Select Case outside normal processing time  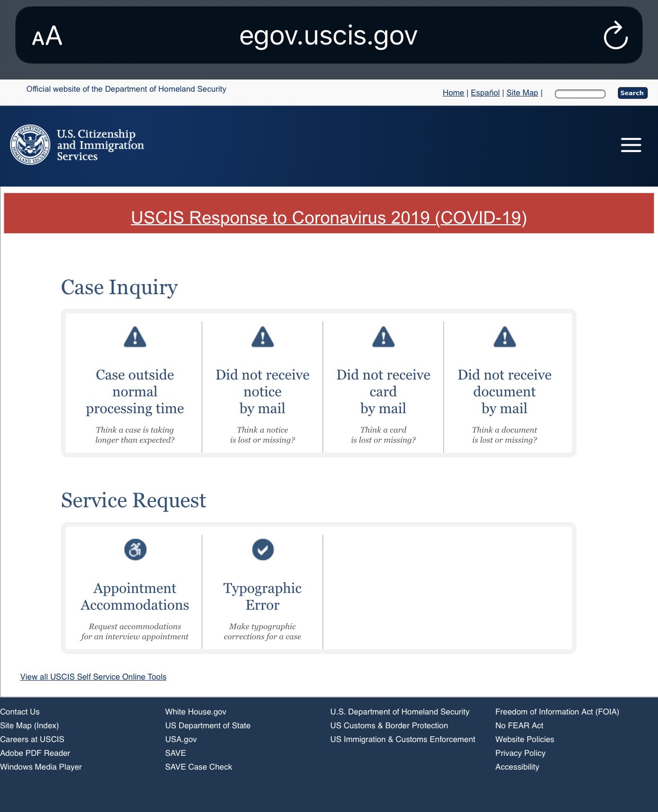tap(135, 392)
